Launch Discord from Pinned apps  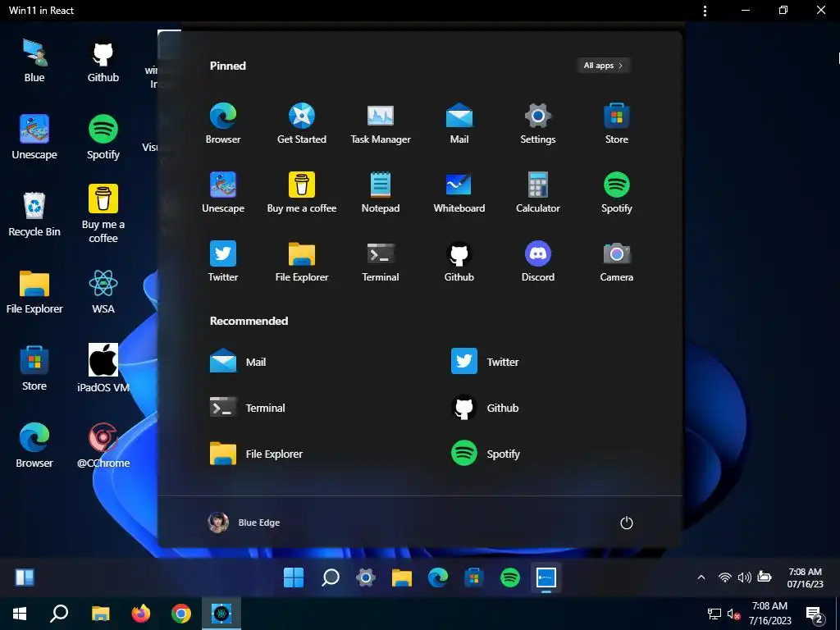(x=538, y=262)
